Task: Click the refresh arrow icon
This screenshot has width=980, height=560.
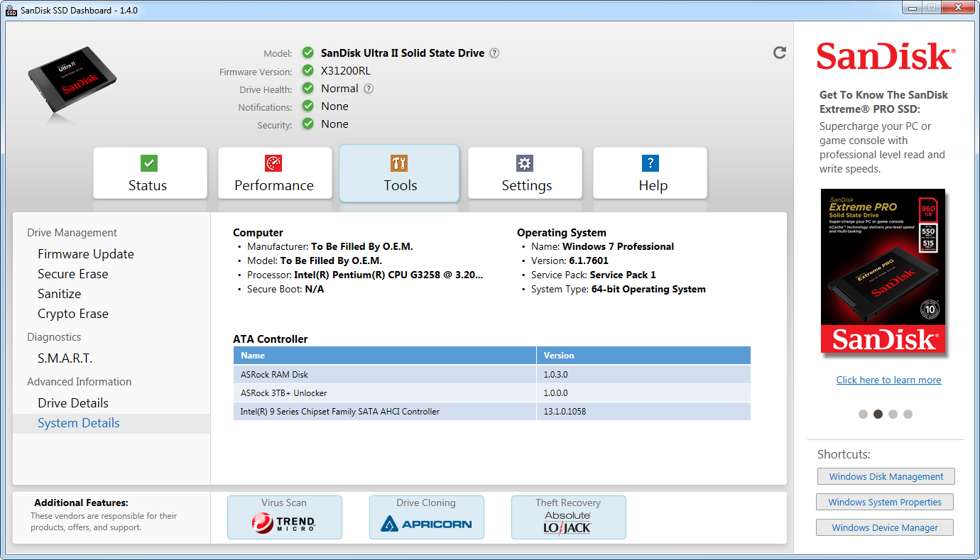Action: 780,53
